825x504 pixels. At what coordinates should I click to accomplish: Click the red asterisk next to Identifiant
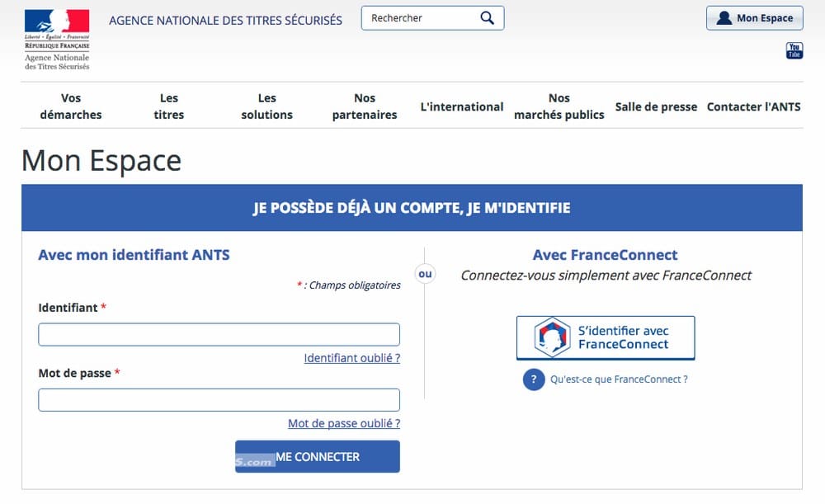pos(103,305)
